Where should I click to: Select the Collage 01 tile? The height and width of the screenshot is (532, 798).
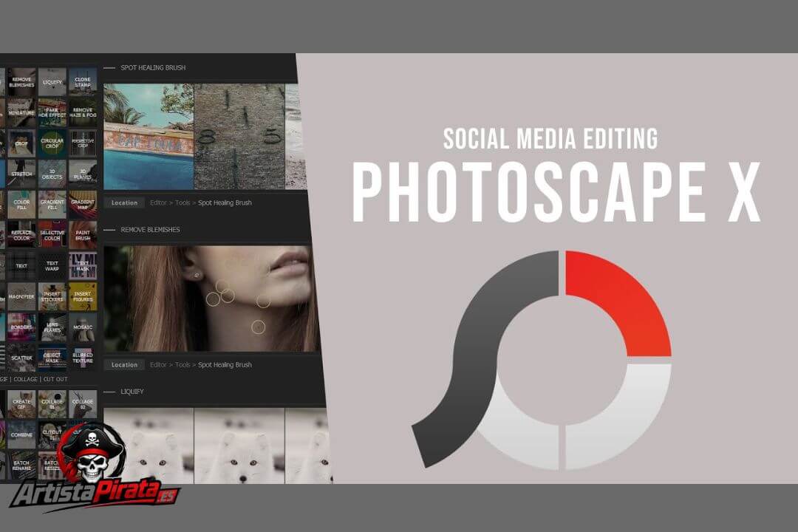52,404
